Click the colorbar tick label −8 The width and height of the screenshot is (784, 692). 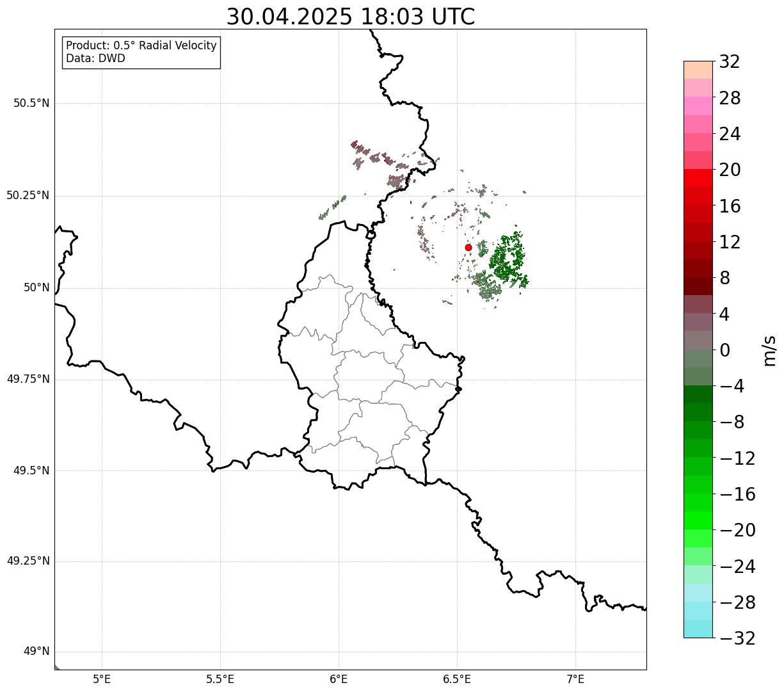pos(732,422)
